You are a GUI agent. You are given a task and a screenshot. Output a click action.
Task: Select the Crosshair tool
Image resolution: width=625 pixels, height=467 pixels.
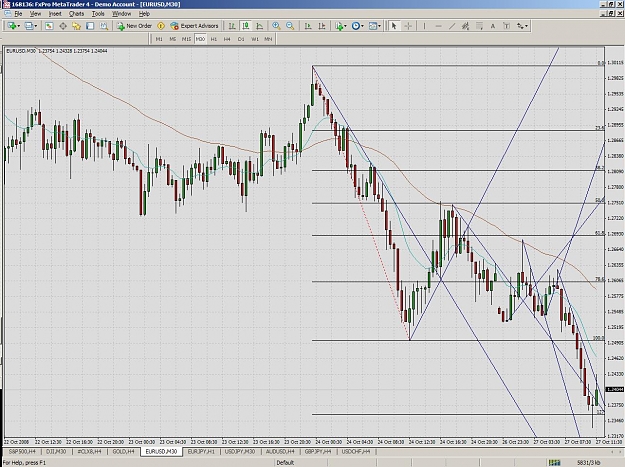pyautogui.click(x=408, y=26)
